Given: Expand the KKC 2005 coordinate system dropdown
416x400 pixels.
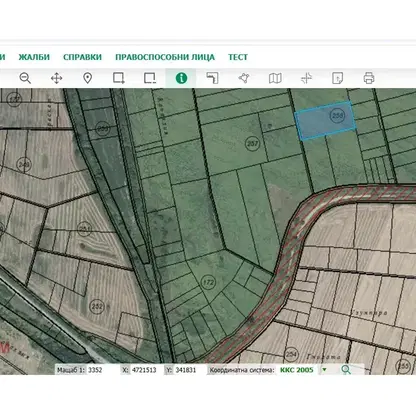Looking at the screenshot, I should (x=324, y=370).
